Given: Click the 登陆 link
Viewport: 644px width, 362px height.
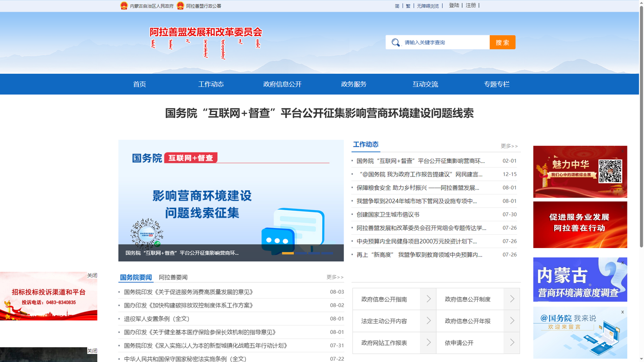Looking at the screenshot, I should tap(454, 5).
